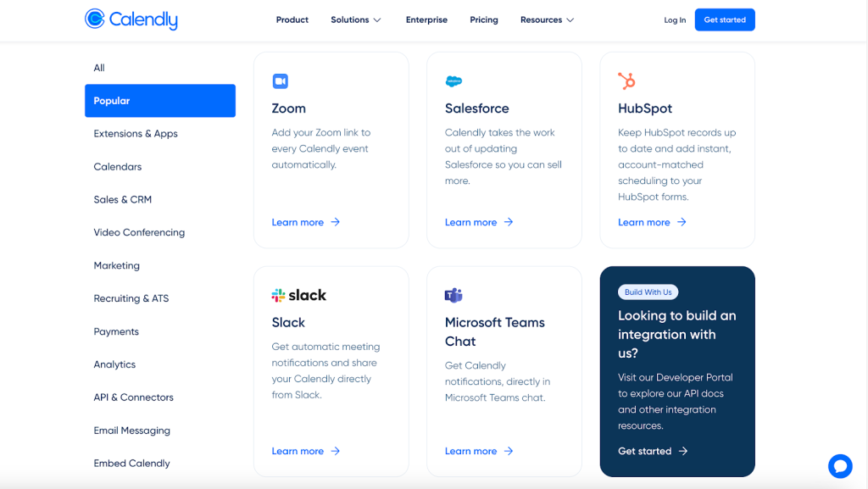The height and width of the screenshot is (489, 868).
Task: Select Extensions & Apps category
Action: [x=136, y=133]
